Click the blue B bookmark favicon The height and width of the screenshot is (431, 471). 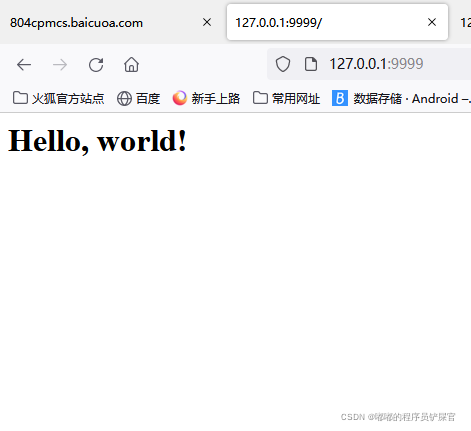(340, 98)
